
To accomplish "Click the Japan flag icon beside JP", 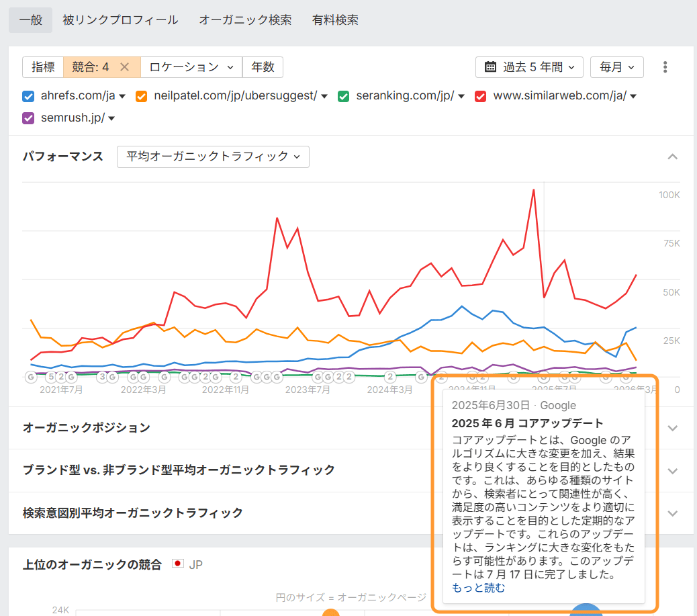I will 178,564.
